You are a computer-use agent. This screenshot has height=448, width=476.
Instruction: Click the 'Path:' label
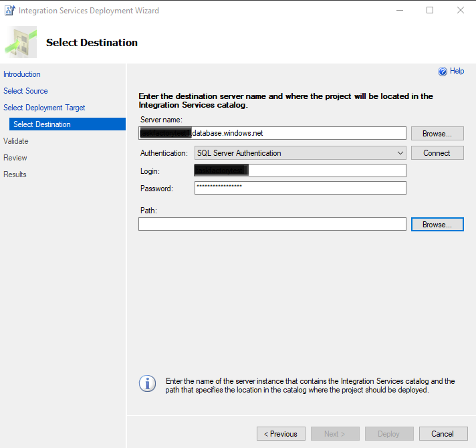point(148,211)
